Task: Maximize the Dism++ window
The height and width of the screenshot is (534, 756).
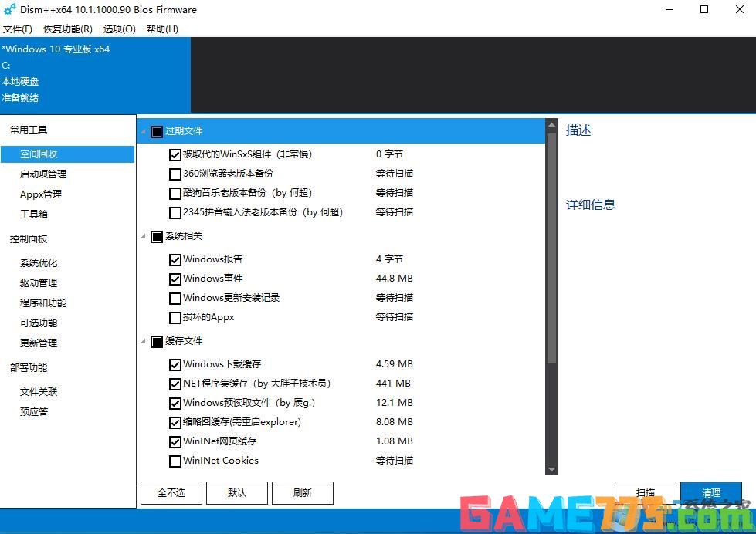Action: click(704, 9)
